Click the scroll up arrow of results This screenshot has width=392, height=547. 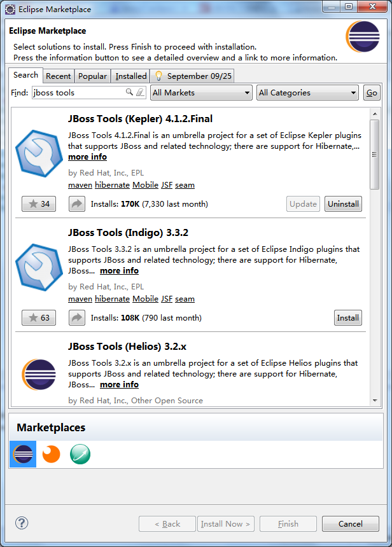pos(375,114)
